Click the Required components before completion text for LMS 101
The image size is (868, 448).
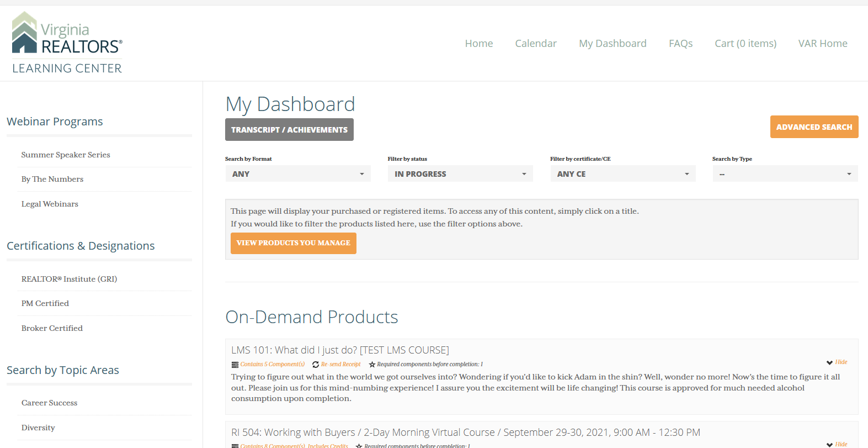coord(430,365)
